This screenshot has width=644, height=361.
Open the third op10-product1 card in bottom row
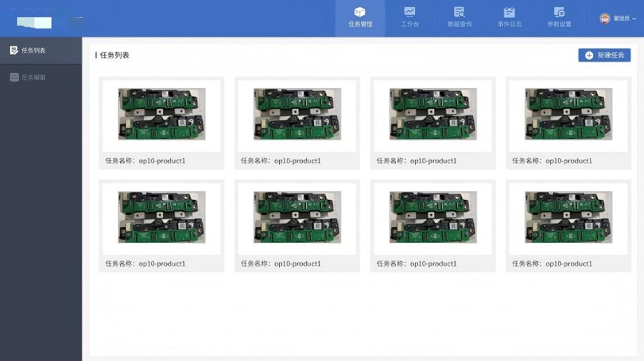[x=433, y=226]
